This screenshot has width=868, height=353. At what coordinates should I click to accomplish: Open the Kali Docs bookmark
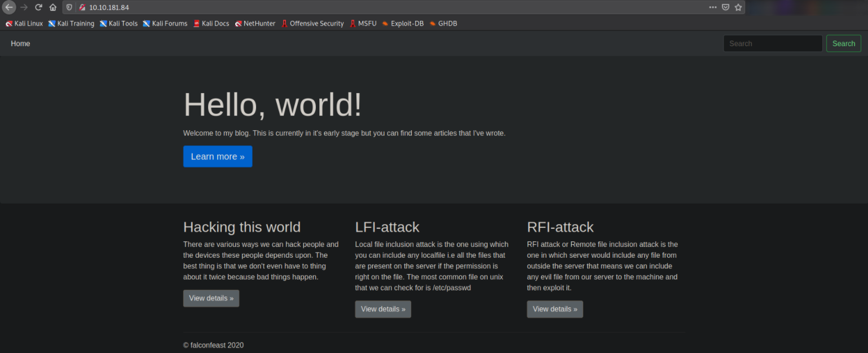point(211,24)
